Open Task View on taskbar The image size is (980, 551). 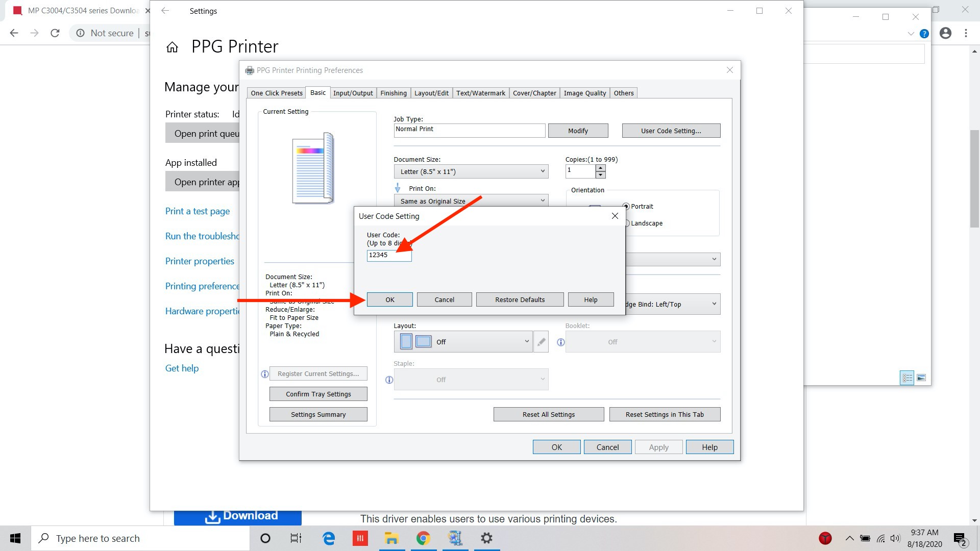[296, 538]
